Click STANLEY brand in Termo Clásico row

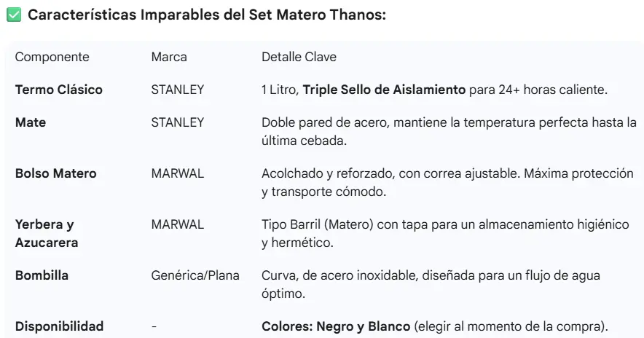click(x=177, y=90)
